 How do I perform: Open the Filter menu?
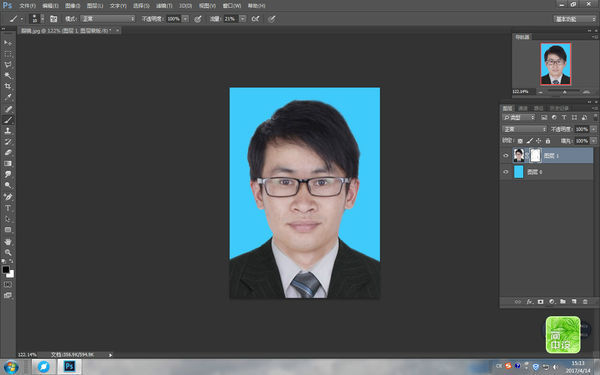point(164,6)
